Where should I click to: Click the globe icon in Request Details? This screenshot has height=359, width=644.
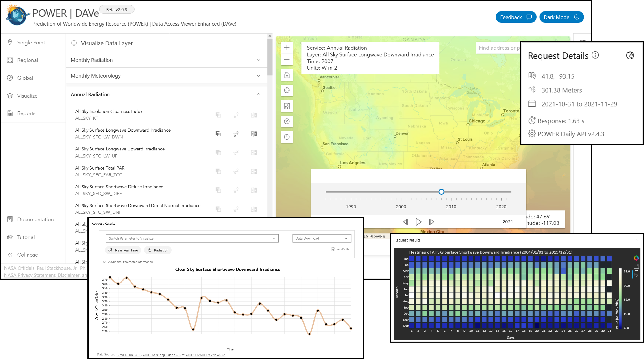click(630, 55)
